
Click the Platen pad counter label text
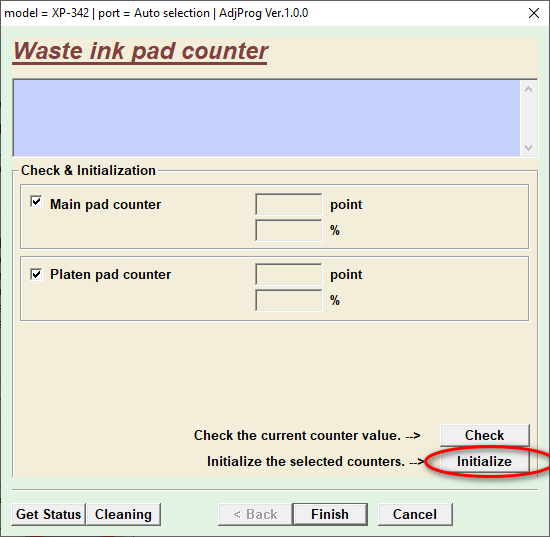click(110, 274)
